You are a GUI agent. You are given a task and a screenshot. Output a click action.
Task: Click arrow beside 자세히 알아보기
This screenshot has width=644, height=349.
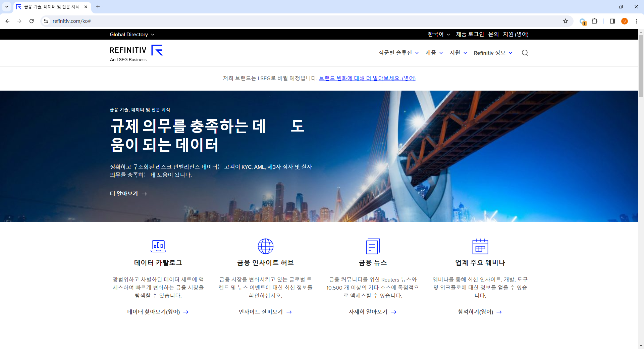(x=394, y=312)
